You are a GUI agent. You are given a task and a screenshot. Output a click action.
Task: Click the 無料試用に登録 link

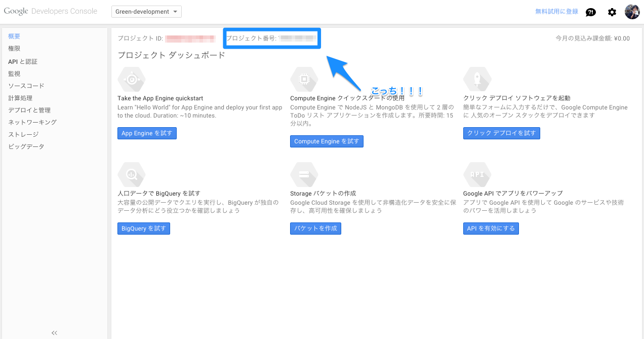[x=558, y=10]
